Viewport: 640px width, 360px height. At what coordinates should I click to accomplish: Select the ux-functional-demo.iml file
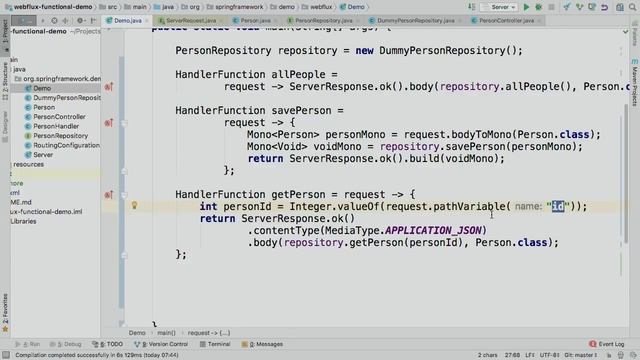tap(46, 211)
